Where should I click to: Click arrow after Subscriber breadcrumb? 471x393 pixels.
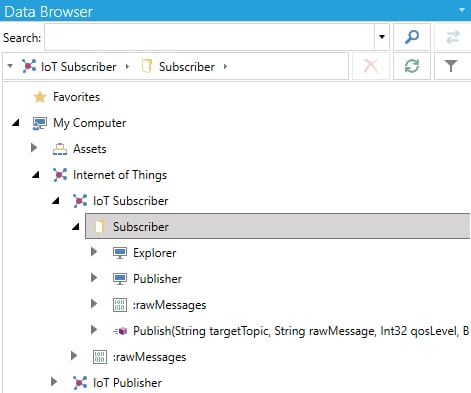pyautogui.click(x=225, y=66)
